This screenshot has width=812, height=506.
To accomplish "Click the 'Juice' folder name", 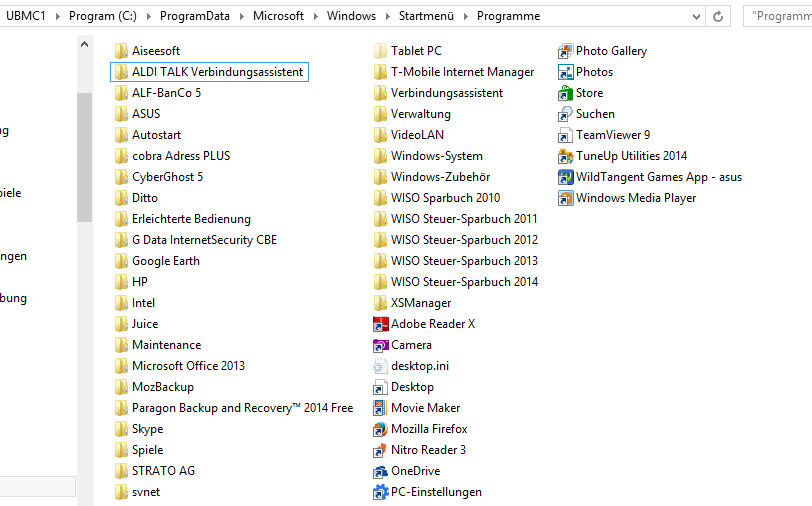I will pos(145,324).
